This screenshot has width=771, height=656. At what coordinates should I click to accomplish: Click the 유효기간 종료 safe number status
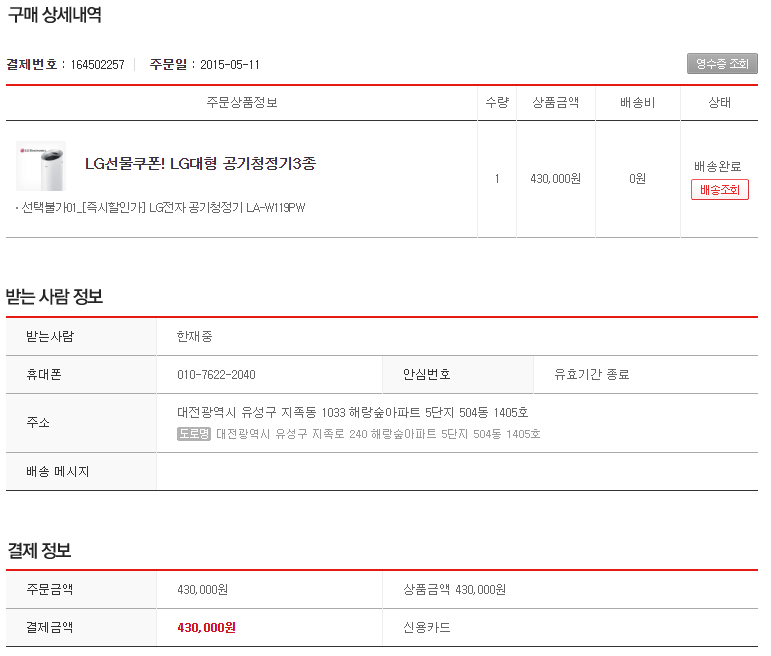point(592,375)
